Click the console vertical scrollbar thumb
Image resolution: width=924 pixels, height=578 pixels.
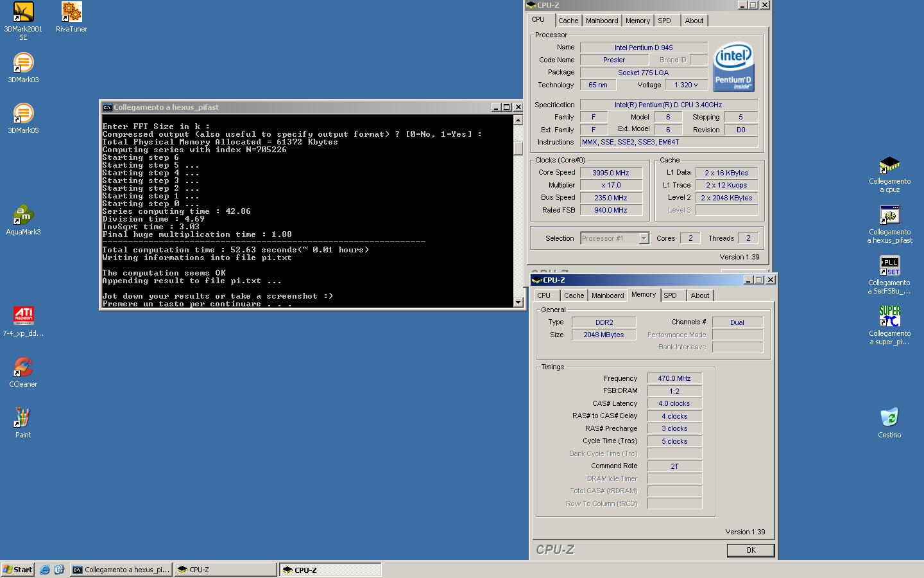(x=518, y=148)
